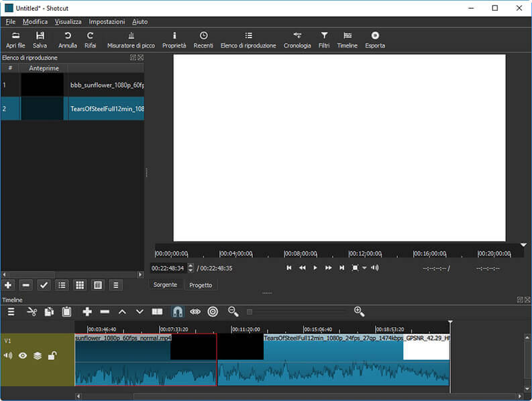Ripple delete with timeline minus icon

(x=105, y=311)
